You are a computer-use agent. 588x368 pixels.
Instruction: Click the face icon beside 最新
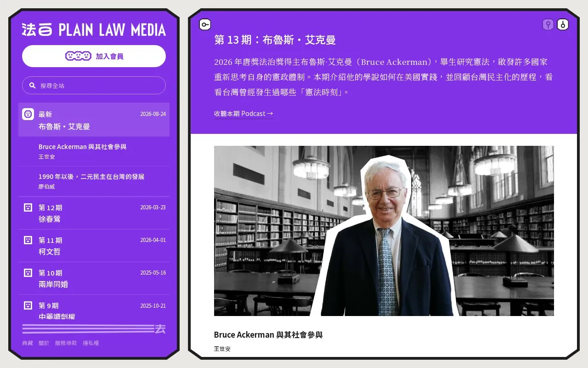(28, 114)
